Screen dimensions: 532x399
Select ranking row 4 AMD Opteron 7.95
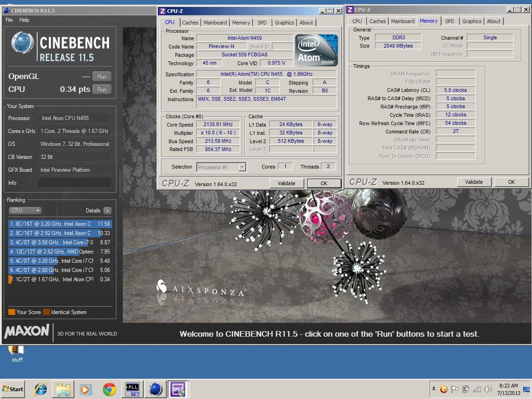(60, 251)
